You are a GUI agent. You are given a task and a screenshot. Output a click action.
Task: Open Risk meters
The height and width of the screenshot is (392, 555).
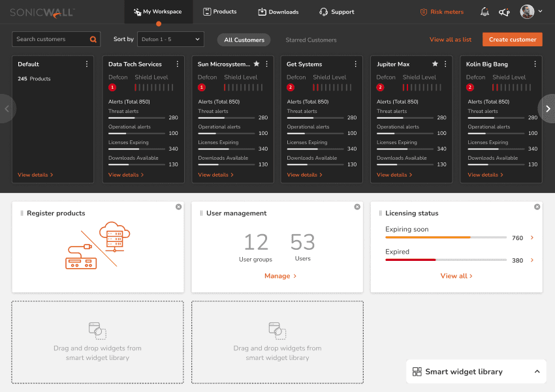tap(442, 12)
